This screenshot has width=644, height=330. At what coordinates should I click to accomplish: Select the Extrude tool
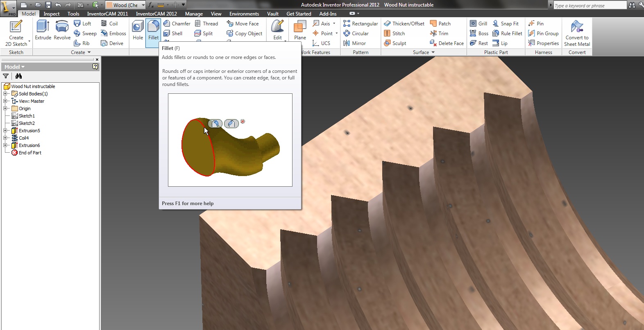click(43, 30)
